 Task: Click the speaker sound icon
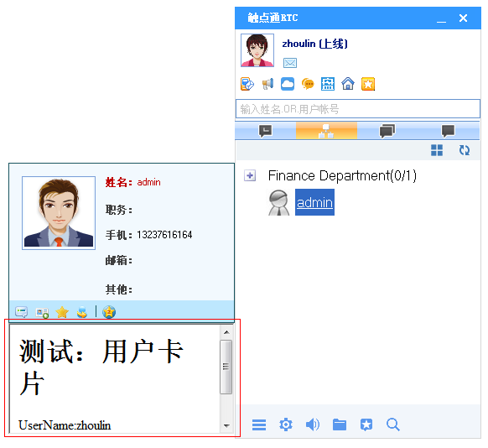[313, 425]
